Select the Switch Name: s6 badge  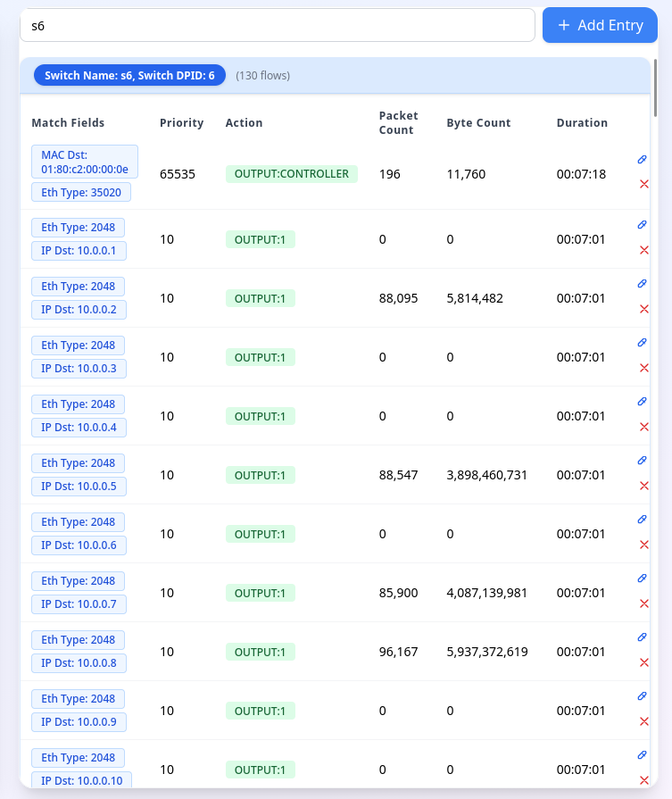coord(130,75)
